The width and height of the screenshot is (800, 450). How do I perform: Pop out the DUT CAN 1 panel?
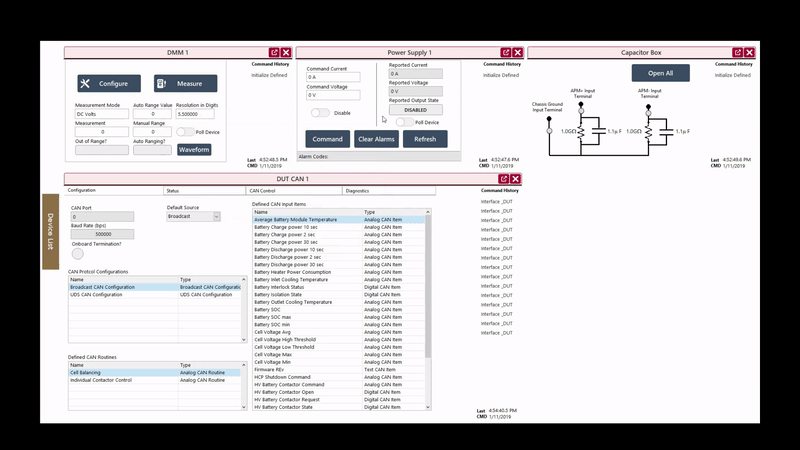point(504,179)
